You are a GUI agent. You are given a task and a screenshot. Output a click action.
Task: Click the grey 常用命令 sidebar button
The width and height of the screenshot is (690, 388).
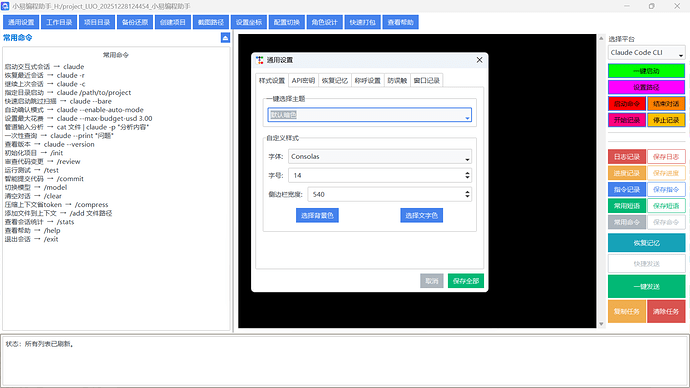coord(627,222)
